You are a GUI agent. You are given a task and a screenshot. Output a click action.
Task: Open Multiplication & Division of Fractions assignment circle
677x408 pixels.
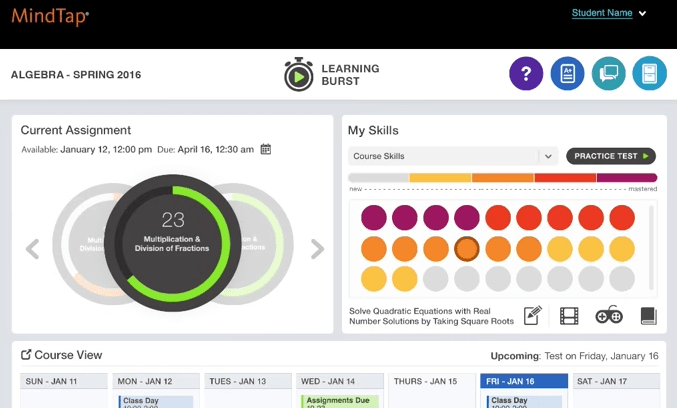172,244
